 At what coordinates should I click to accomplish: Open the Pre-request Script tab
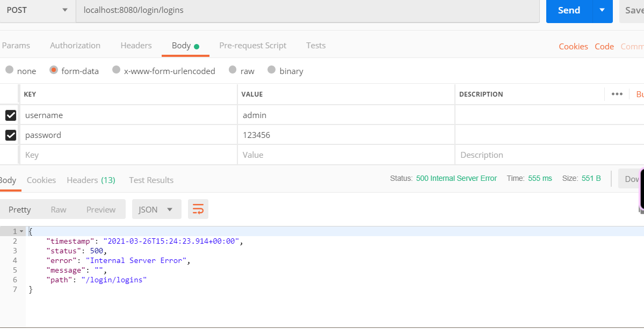252,46
